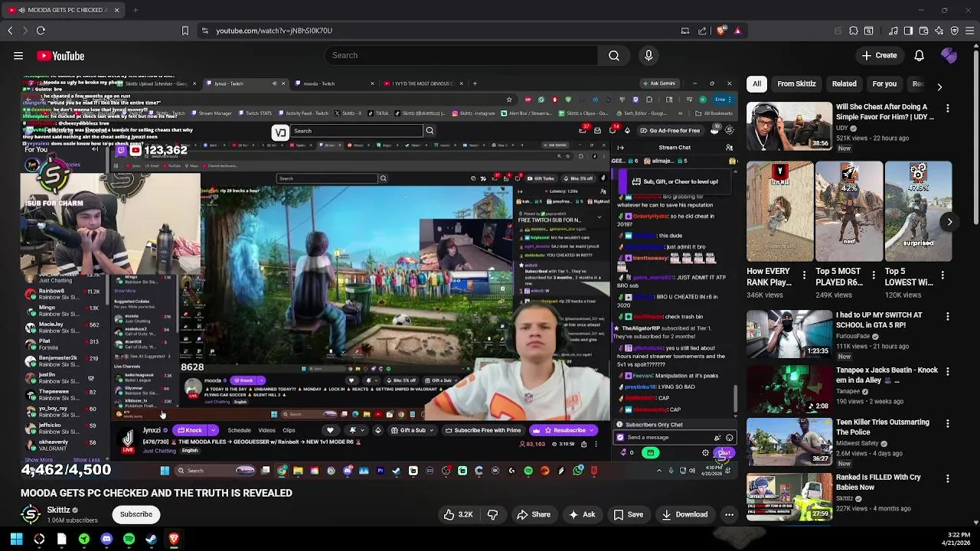
Task: Open the account avatar menu
Action: 949,55
